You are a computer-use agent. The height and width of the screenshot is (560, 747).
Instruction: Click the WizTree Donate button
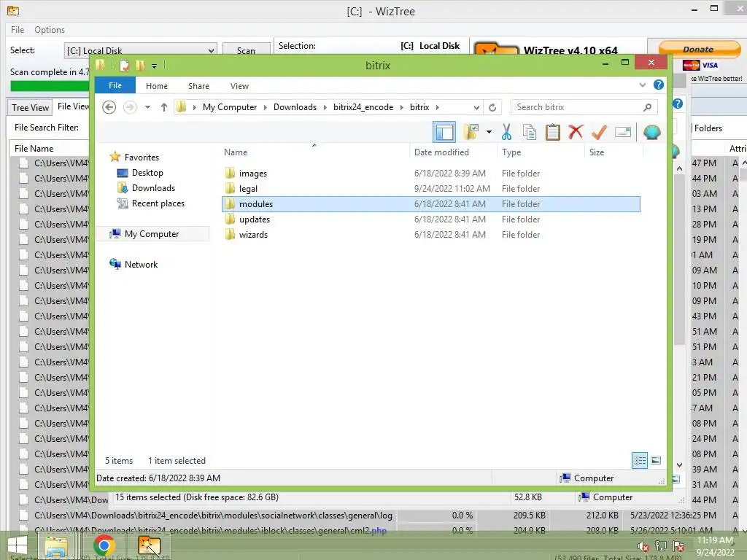click(x=699, y=49)
